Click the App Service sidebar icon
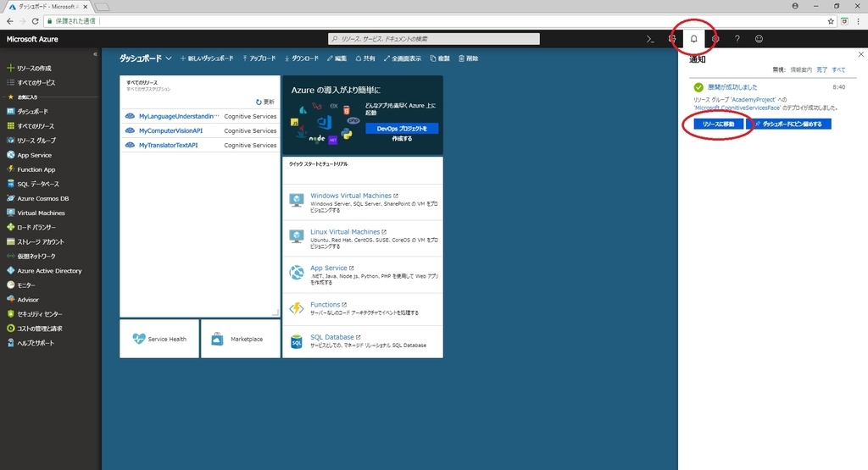868x470 pixels. pos(10,155)
